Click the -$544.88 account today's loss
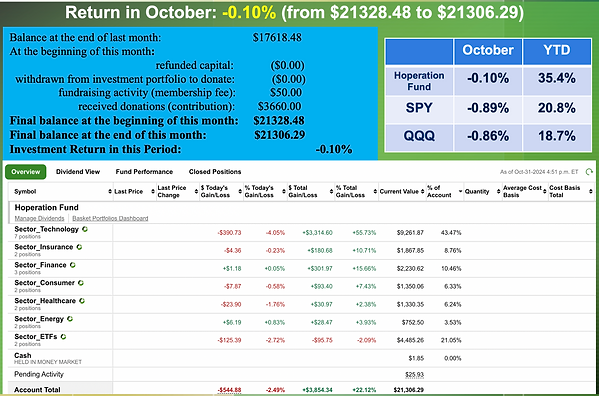This screenshot has width=599, height=396. click(229, 390)
